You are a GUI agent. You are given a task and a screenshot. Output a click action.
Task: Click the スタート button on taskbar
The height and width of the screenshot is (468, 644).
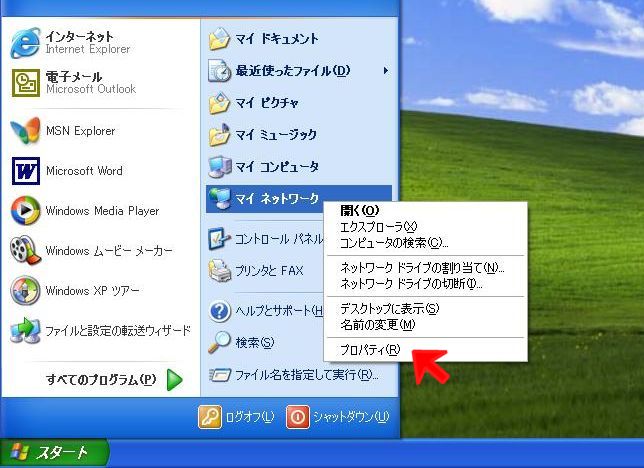click(x=54, y=452)
